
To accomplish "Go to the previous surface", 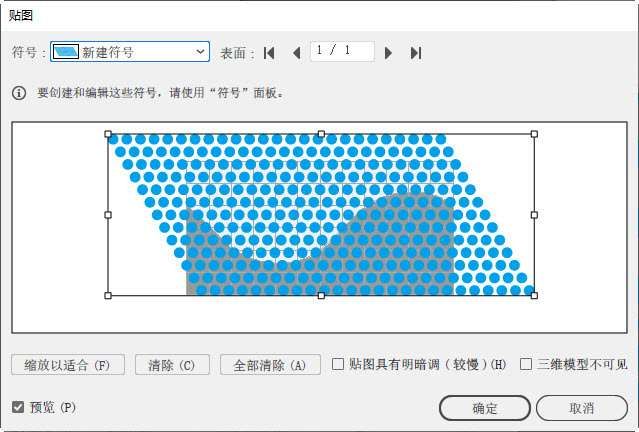I will pyautogui.click(x=296, y=53).
